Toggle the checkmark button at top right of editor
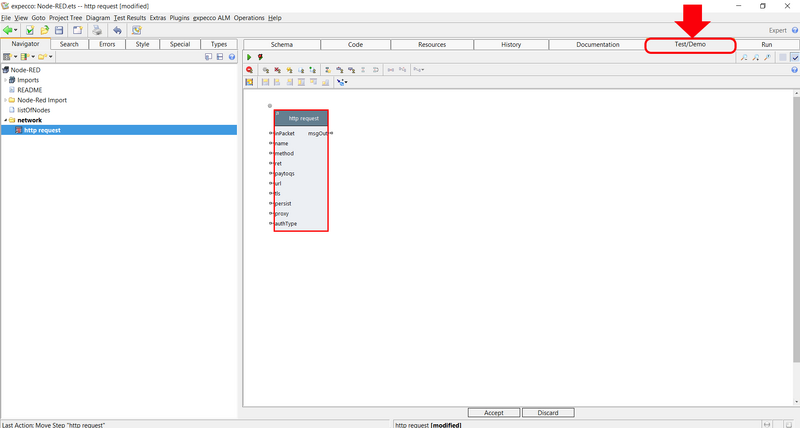The image size is (800, 428). 794,57
